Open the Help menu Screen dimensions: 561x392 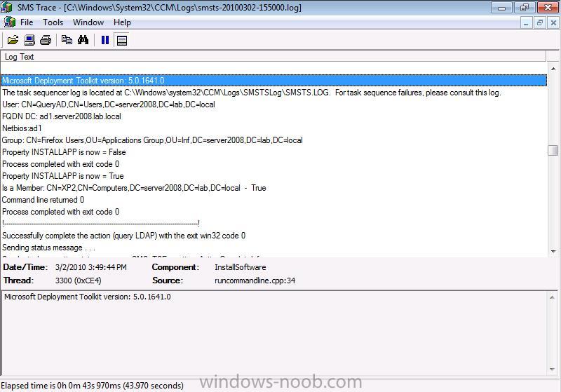(x=122, y=22)
